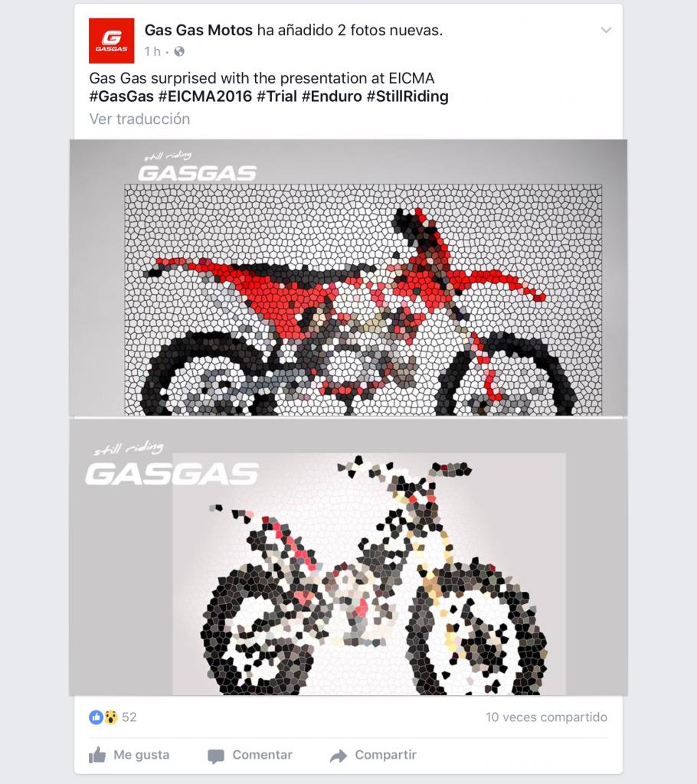Image resolution: width=697 pixels, height=784 pixels.
Task: Click the 1 h timestamp
Action: point(152,51)
